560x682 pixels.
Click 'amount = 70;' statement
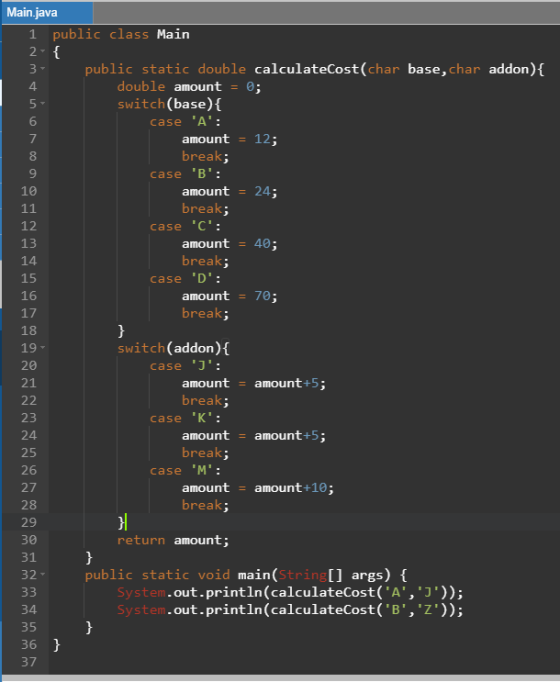pos(230,296)
